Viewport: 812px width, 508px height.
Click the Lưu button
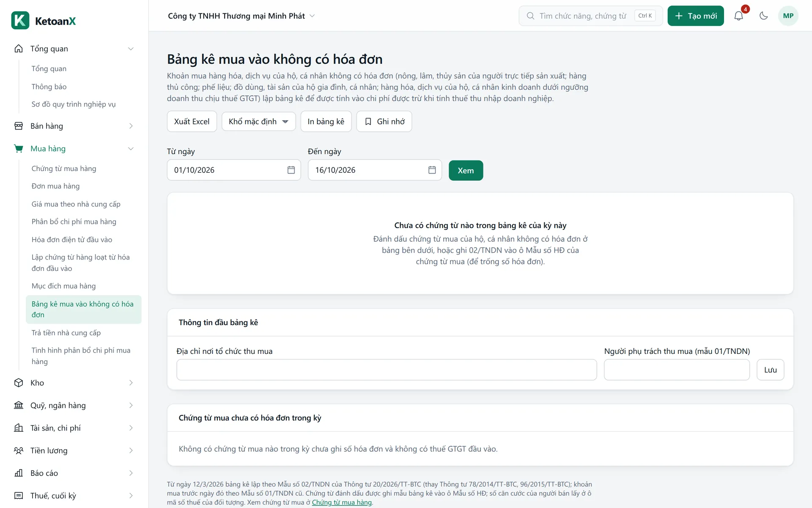[770, 370]
